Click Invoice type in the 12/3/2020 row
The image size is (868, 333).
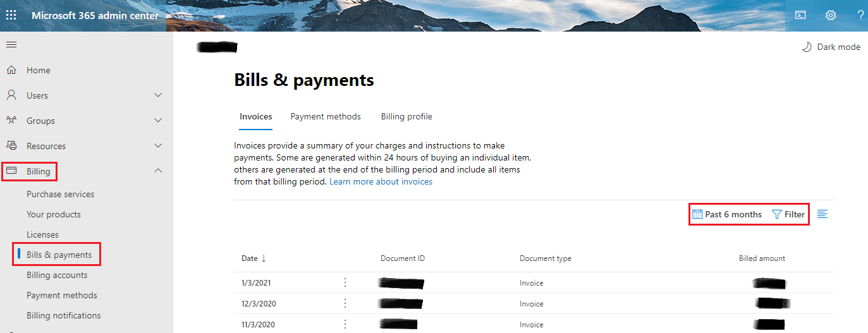pos(532,304)
